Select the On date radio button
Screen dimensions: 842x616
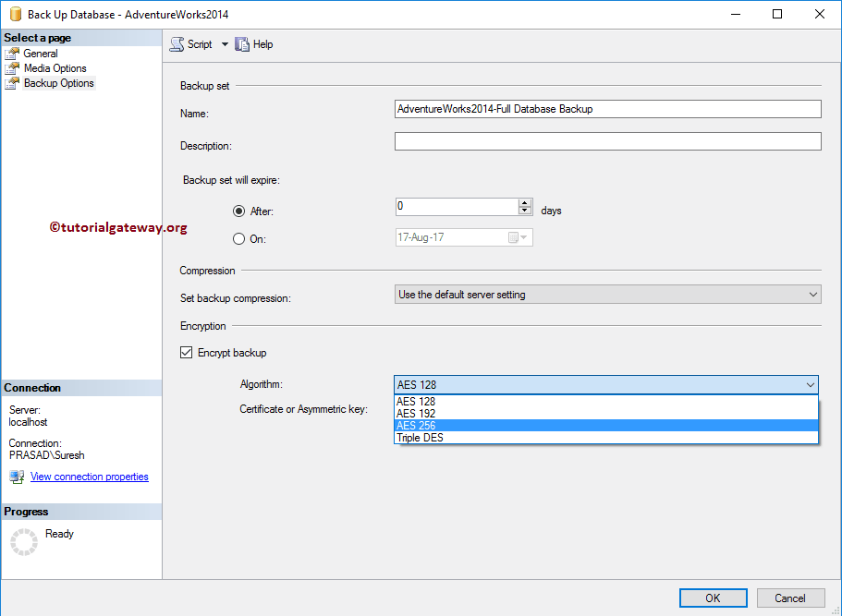[x=239, y=238]
